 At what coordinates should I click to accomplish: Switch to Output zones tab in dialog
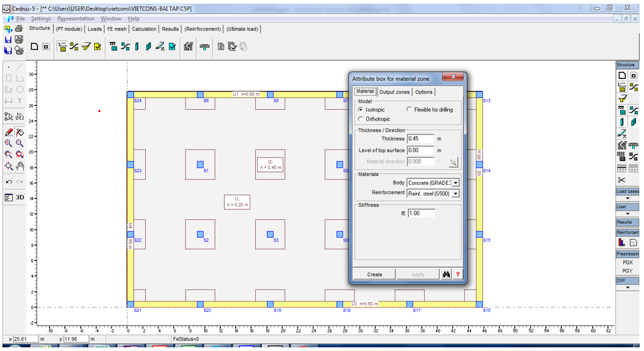click(x=394, y=92)
